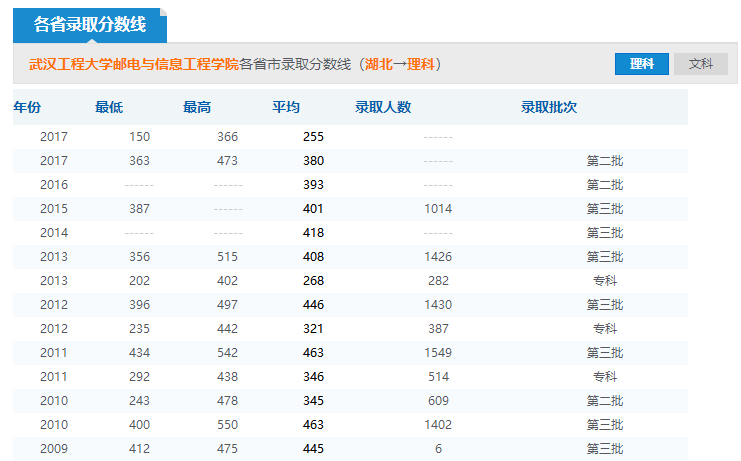
Task: Select maximum score 542 in 2011 row
Action: [x=227, y=353]
